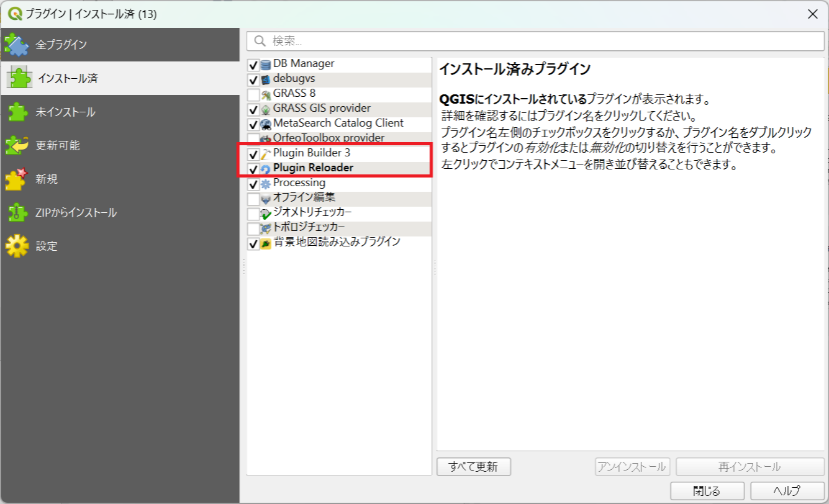Select the オフライン編集 entry

click(x=304, y=198)
